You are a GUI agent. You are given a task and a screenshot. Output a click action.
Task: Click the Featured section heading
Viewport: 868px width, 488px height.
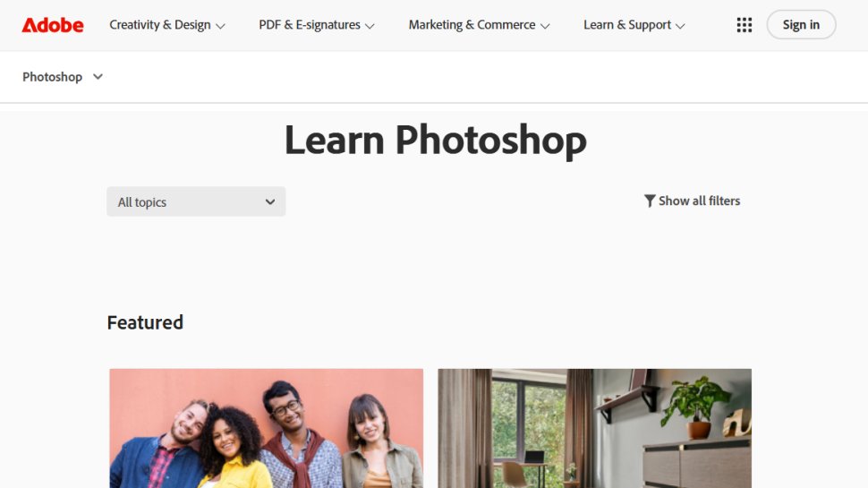tap(145, 322)
